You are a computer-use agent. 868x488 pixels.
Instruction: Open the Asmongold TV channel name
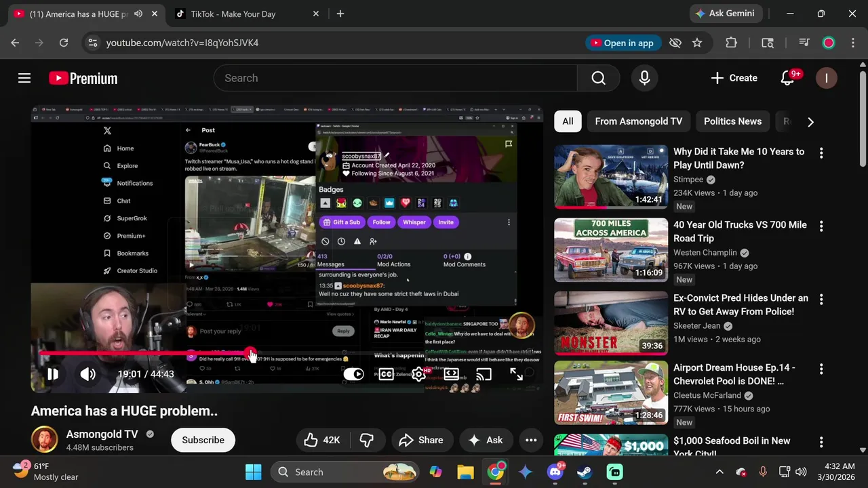click(x=102, y=434)
